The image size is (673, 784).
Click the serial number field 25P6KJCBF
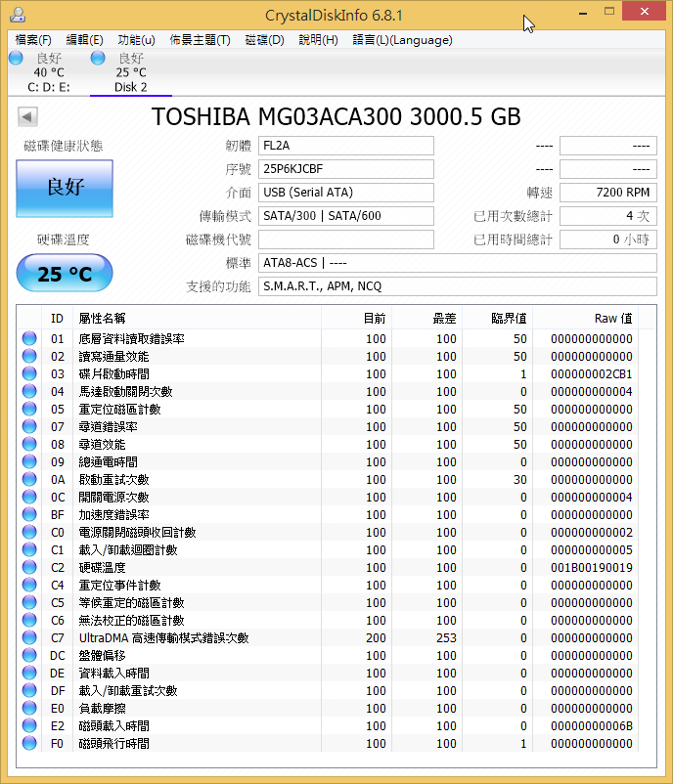pyautogui.click(x=346, y=169)
